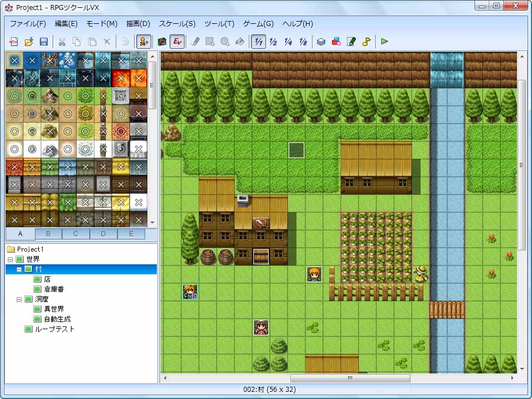Switch to tileset tab E
The width and height of the screenshot is (532, 399).
131,234
